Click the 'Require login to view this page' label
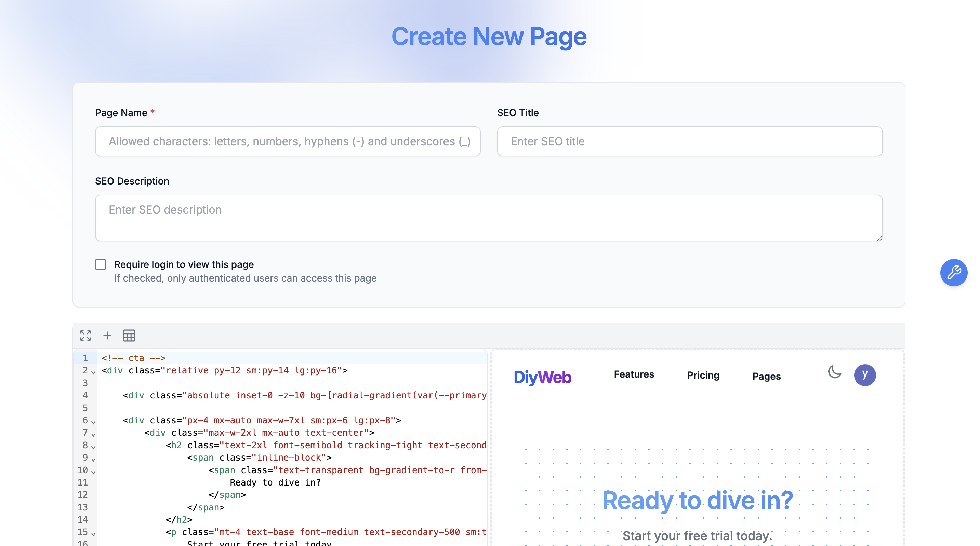This screenshot has width=980, height=546. pos(184,264)
